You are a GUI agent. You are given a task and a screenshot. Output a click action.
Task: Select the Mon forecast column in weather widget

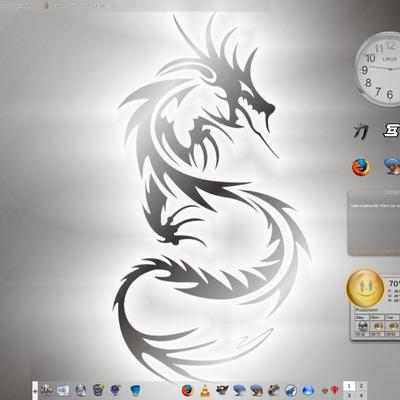click(x=377, y=325)
